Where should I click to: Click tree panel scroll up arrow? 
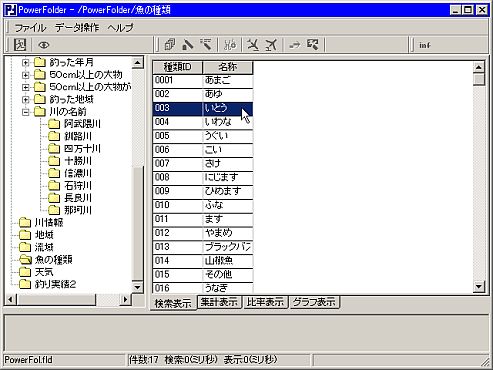coord(138,62)
